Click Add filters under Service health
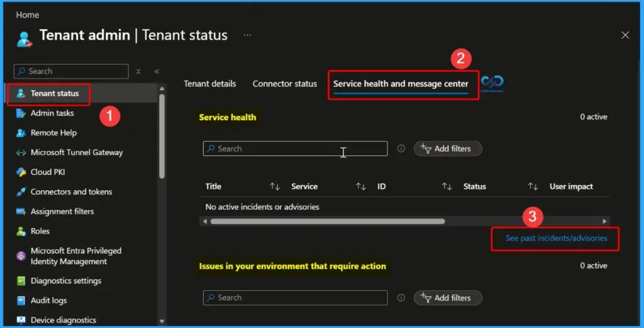 (448, 149)
